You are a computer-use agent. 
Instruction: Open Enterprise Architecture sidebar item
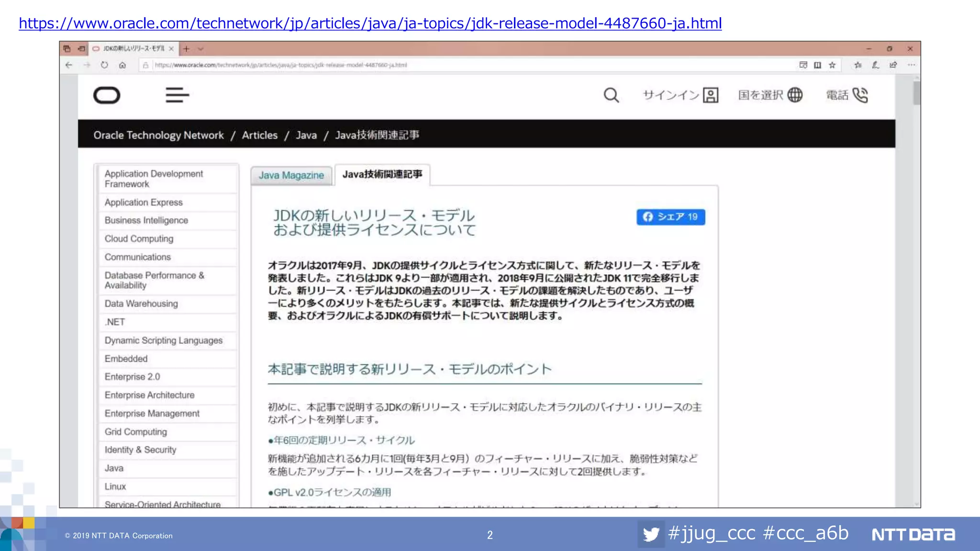(x=167, y=395)
